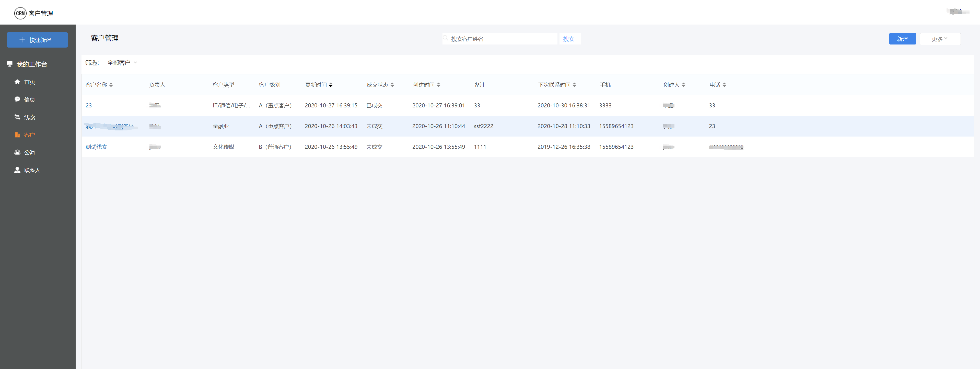Go to 公海 menu item

[x=29, y=152]
